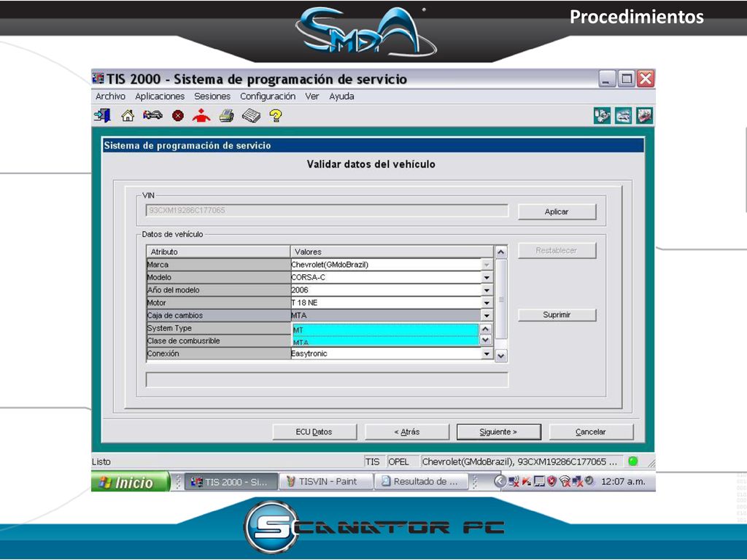Click the VIN input field

327,211
